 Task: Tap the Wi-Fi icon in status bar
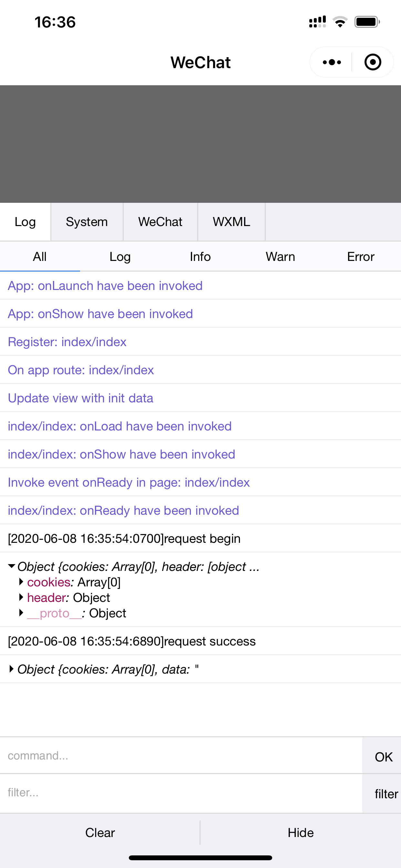(340, 22)
